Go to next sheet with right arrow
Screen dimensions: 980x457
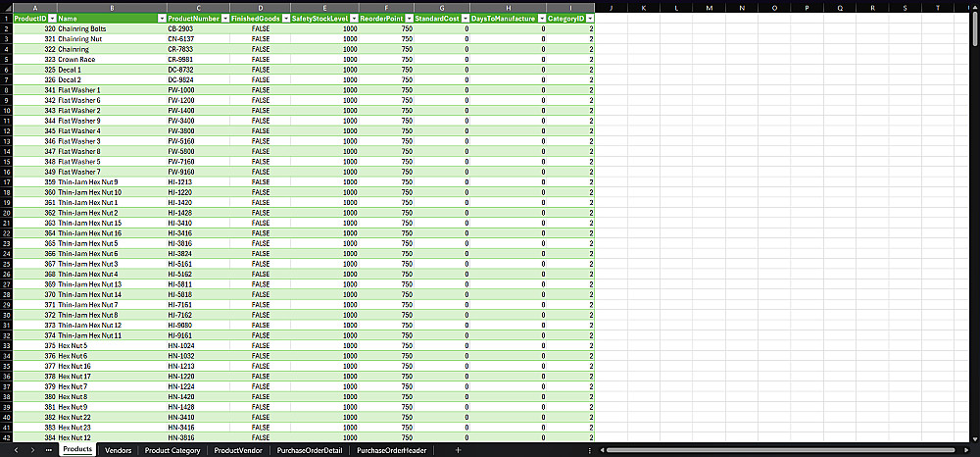point(32,450)
